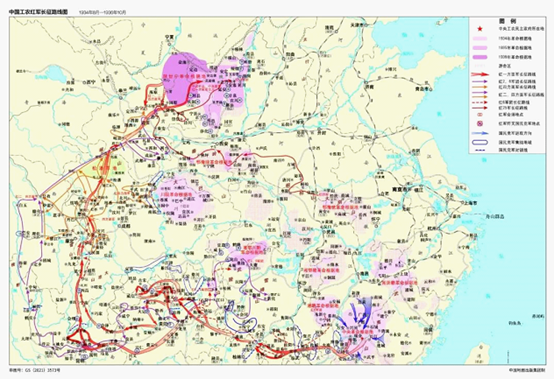Click the 图例 legend heading
The image size is (554, 379).
(508, 21)
